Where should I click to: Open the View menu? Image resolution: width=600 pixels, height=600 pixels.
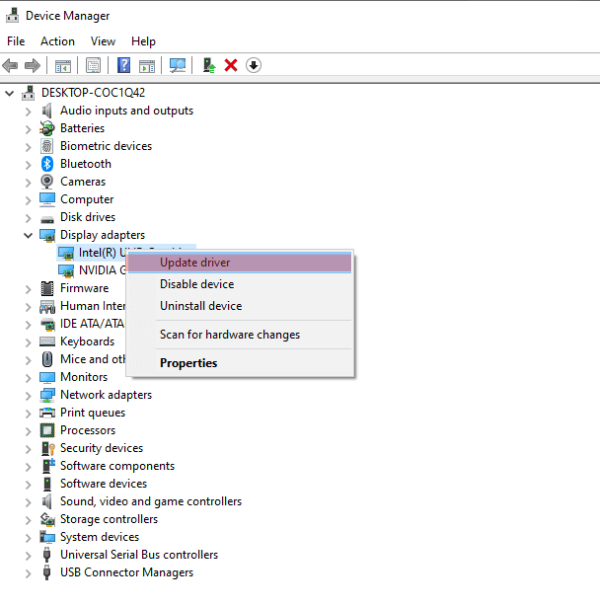click(x=103, y=41)
